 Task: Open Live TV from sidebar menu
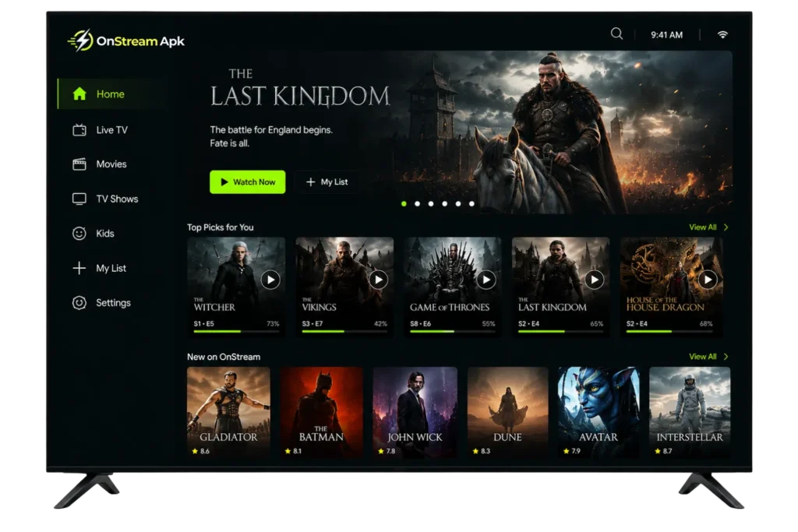click(x=111, y=130)
